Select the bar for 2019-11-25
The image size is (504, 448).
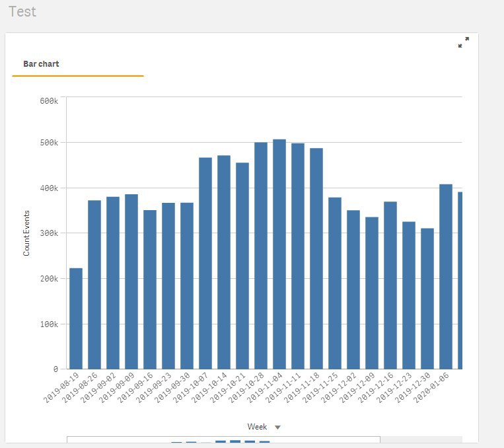click(x=335, y=283)
